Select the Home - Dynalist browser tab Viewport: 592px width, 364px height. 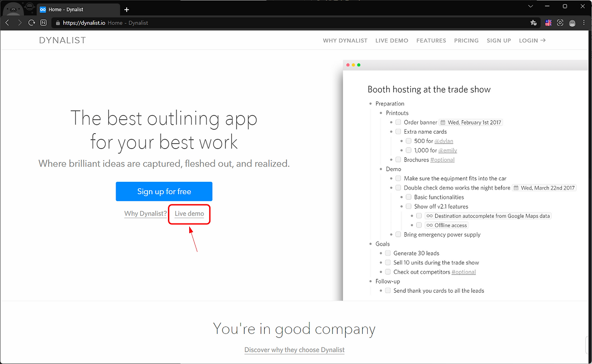point(78,9)
